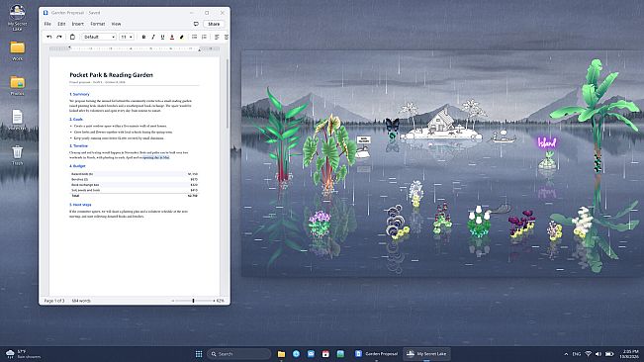
Task: Click the horizontal ruler in document
Action: (x=135, y=48)
